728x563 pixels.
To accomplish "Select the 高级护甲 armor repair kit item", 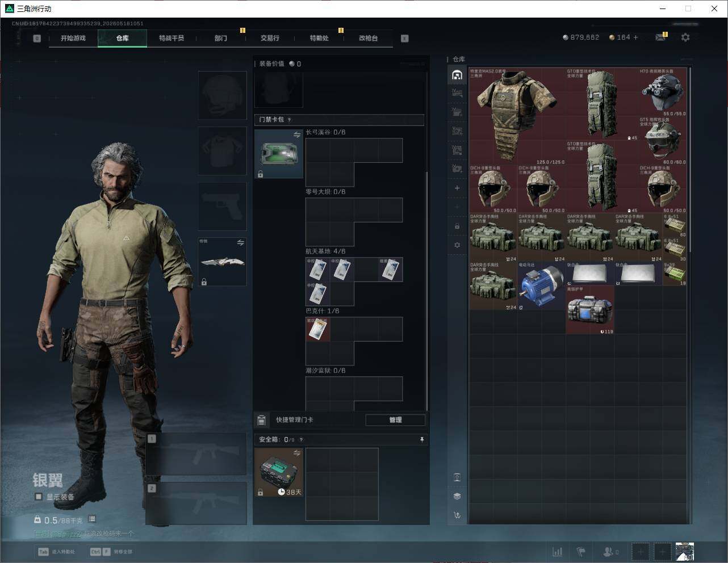I will point(590,310).
